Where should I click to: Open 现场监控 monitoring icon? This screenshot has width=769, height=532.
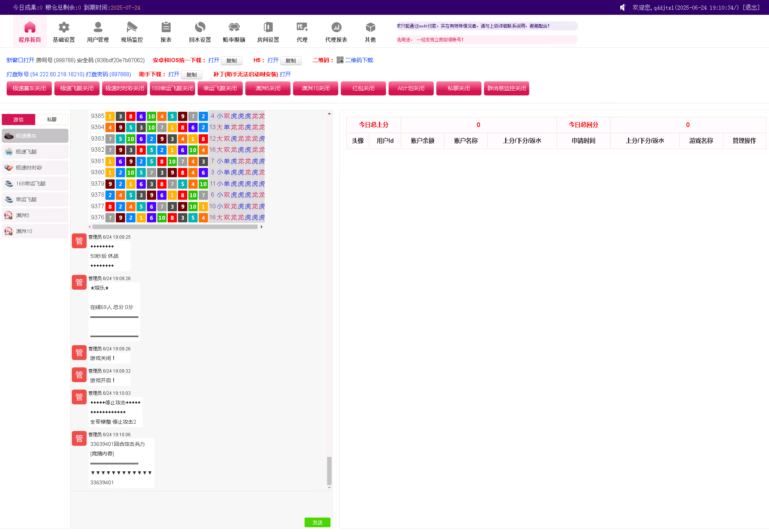tap(132, 27)
